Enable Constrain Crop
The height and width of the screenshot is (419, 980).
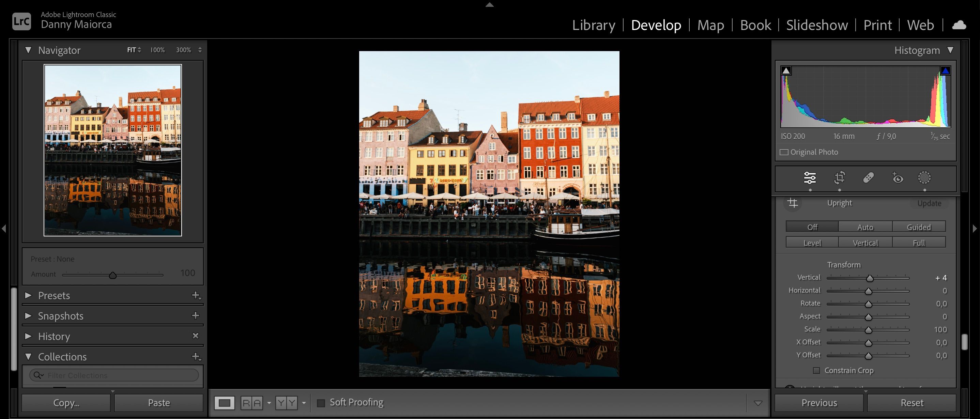pos(816,370)
